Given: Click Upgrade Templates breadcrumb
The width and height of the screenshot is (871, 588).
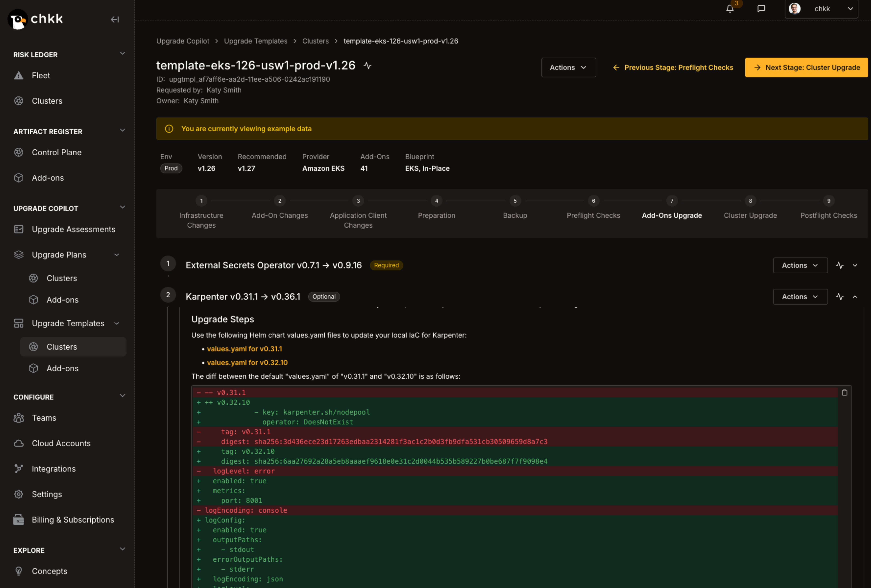Looking at the screenshot, I should 256,41.
